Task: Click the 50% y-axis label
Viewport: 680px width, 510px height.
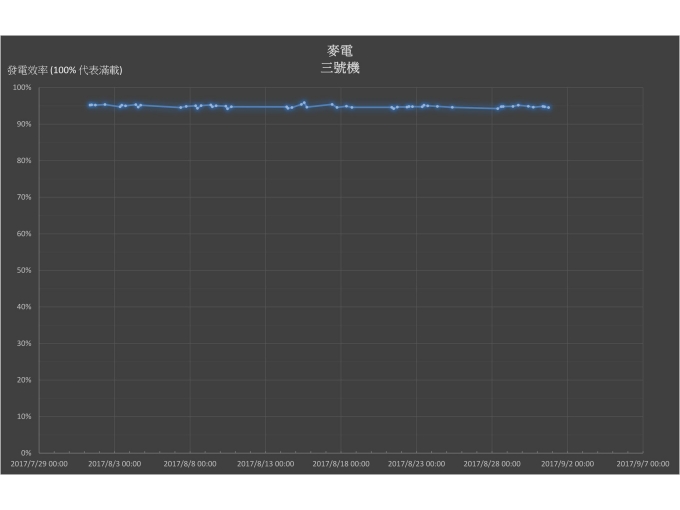Action: click(24, 270)
